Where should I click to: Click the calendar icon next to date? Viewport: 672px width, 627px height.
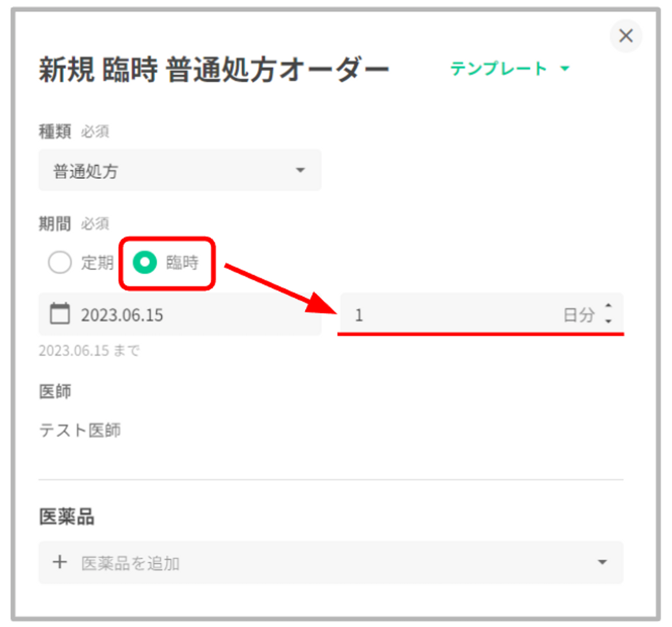tap(60, 314)
